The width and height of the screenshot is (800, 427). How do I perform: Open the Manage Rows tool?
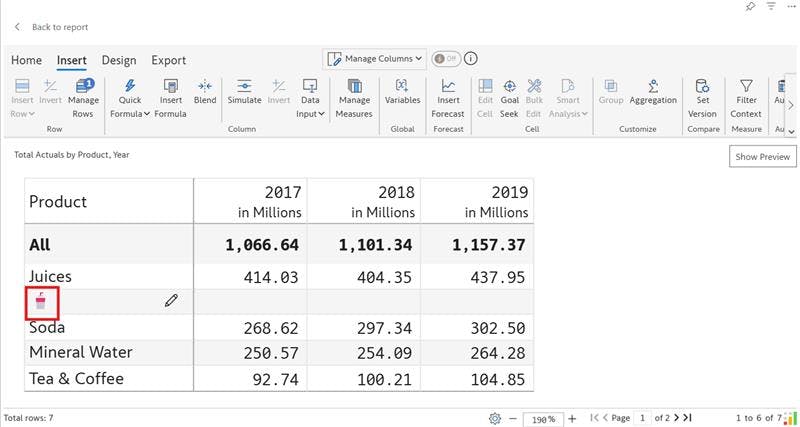[83, 99]
